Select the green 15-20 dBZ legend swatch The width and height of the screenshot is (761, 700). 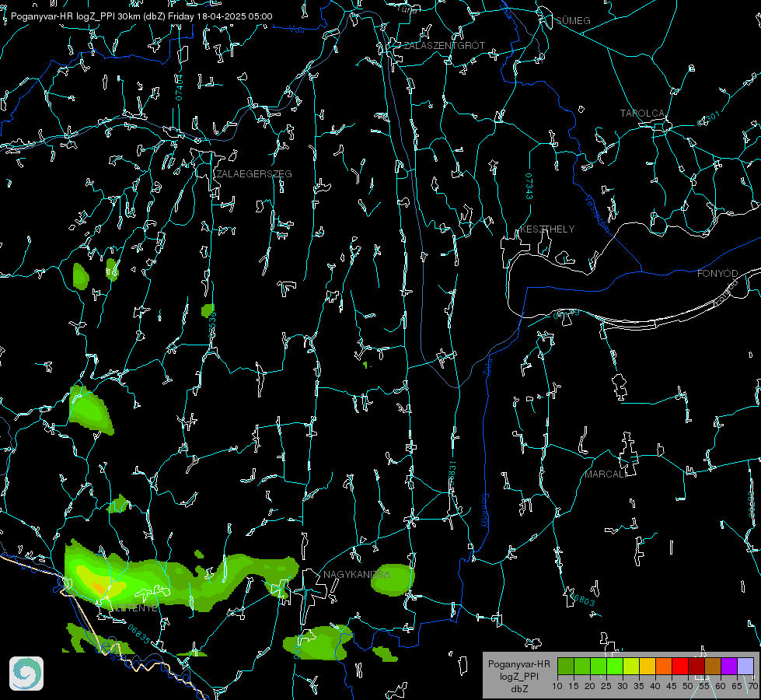(582, 667)
